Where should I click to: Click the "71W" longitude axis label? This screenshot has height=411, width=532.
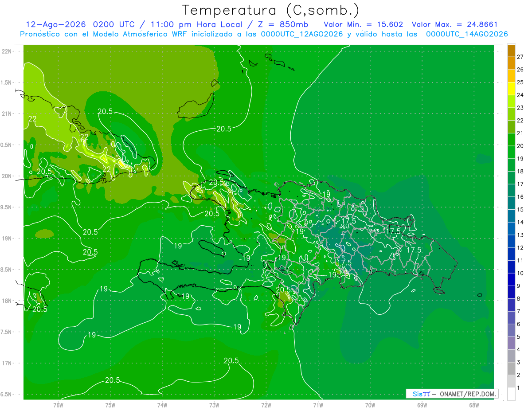pos(318,405)
